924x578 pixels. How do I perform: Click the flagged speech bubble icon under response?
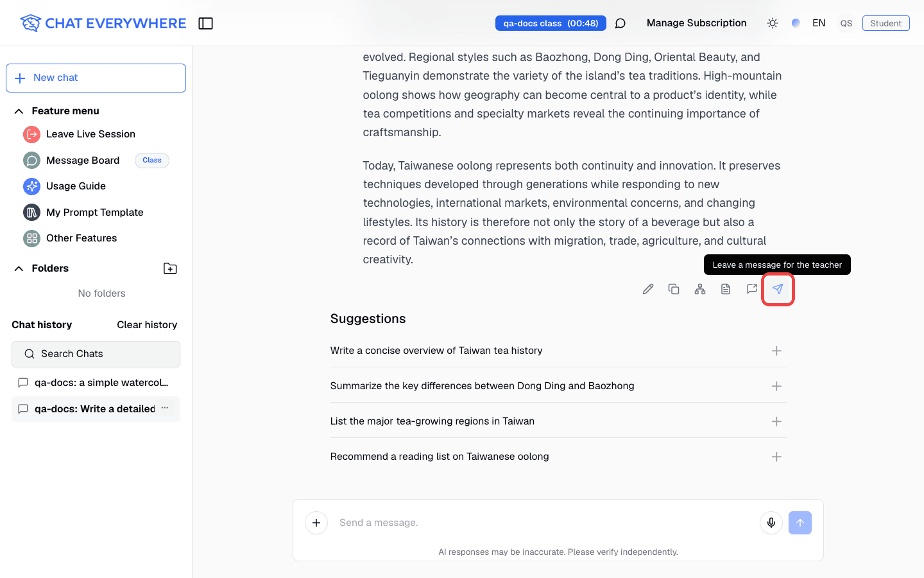click(752, 289)
